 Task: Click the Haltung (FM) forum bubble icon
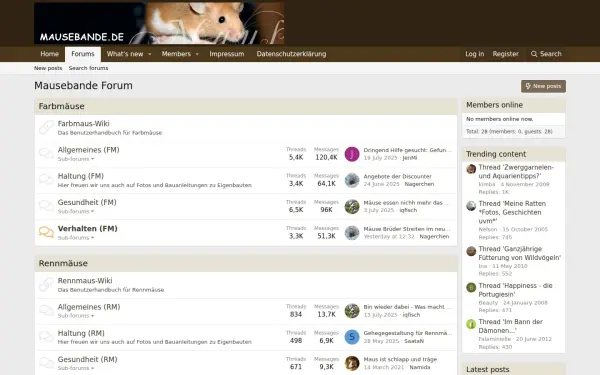[46, 179]
